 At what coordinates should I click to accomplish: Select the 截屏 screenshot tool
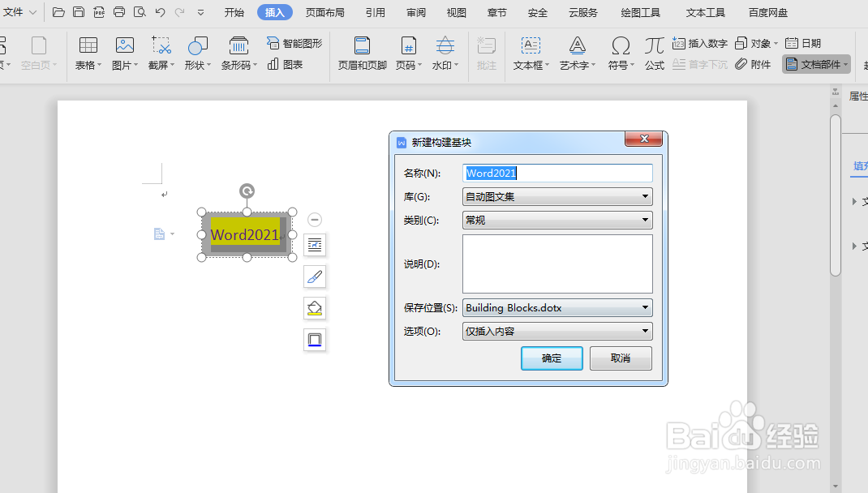pos(160,53)
